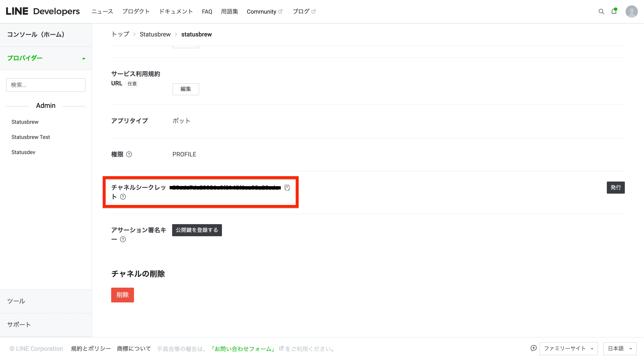Click the red 削除 button
644x360 pixels.
122,295
